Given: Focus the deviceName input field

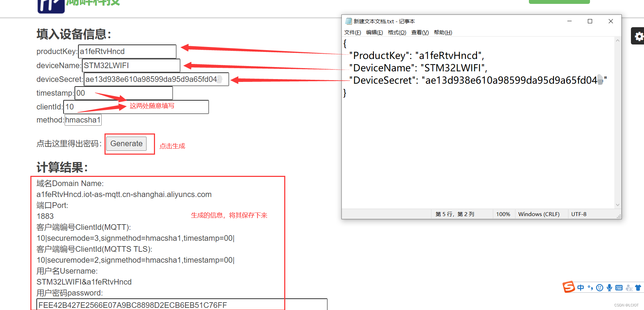Looking at the screenshot, I should (131, 66).
